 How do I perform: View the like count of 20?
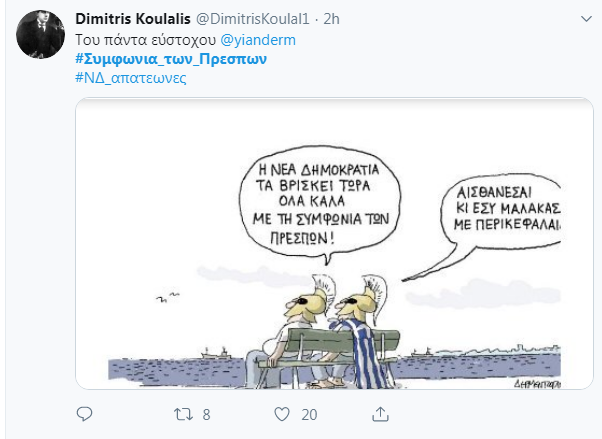[x=309, y=415]
